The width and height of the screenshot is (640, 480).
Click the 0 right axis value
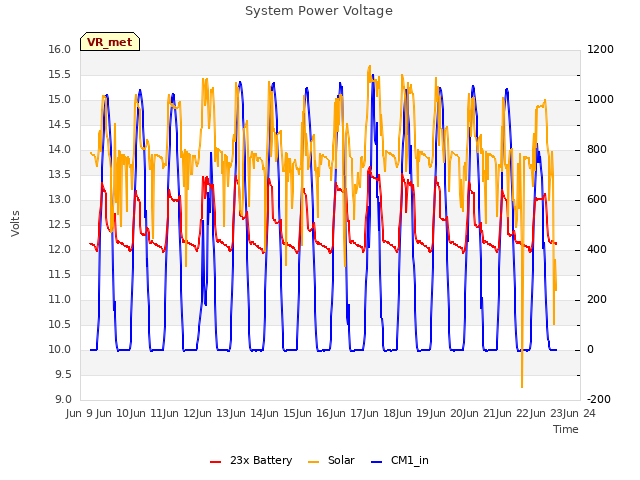[590, 349]
